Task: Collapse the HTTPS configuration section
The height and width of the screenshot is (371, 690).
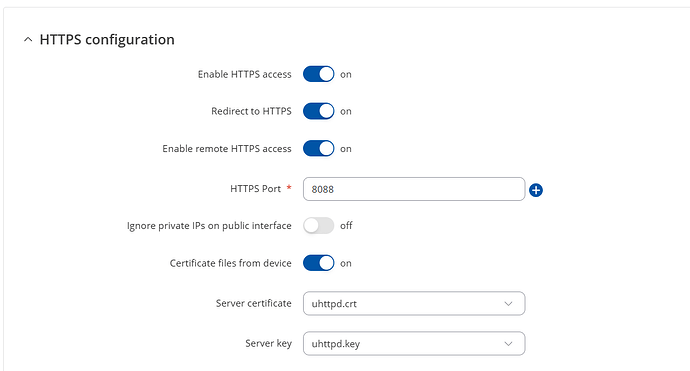Action: pos(28,40)
